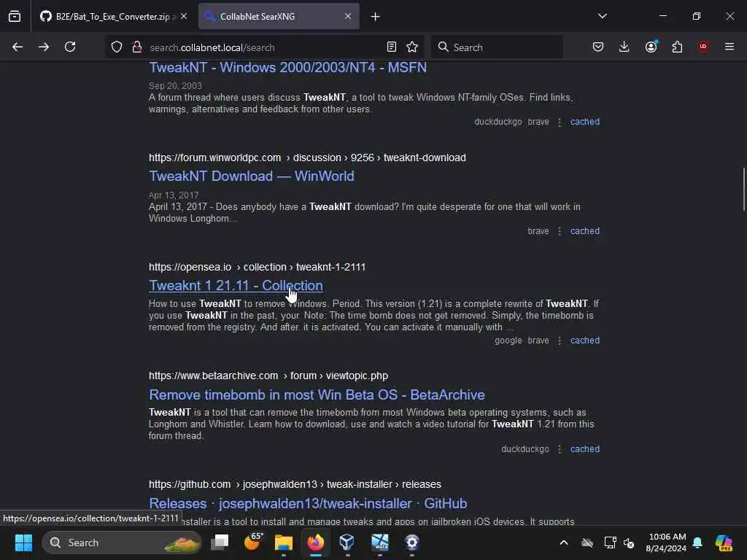Image resolution: width=747 pixels, height=560 pixels.
Task: Open notifications bell icon
Action: (x=697, y=542)
